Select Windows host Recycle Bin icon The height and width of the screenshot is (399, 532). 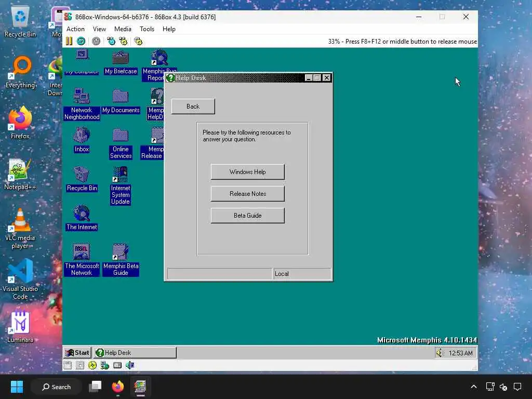[x=20, y=22]
